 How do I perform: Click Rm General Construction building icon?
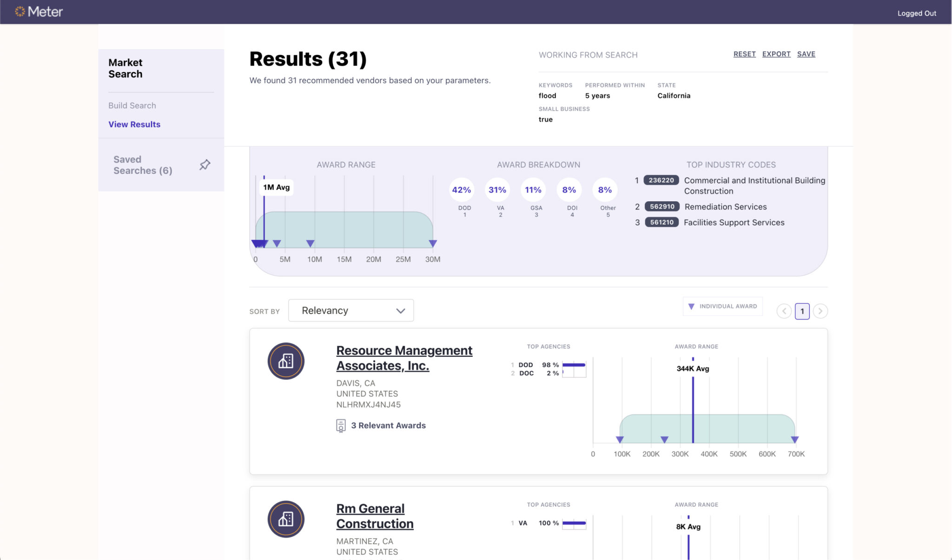click(x=286, y=519)
